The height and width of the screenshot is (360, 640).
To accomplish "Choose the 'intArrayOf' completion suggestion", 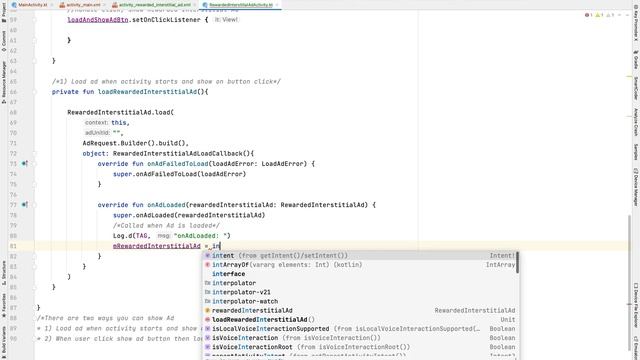I will (360, 264).
